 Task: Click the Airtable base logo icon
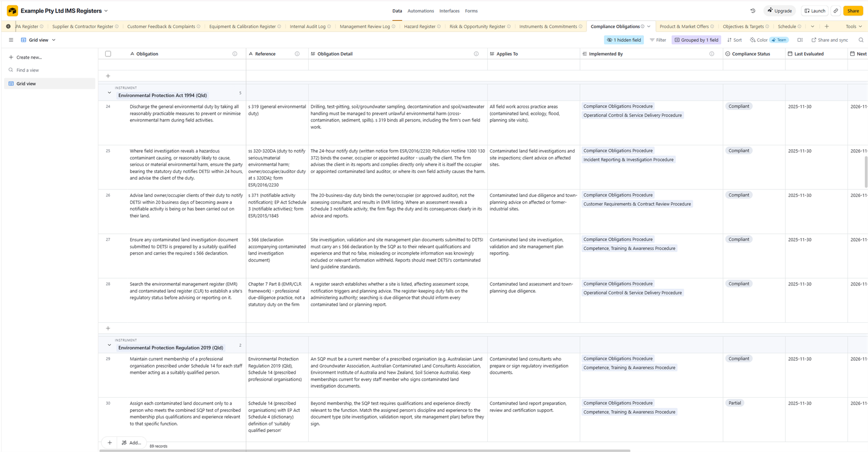click(12, 11)
